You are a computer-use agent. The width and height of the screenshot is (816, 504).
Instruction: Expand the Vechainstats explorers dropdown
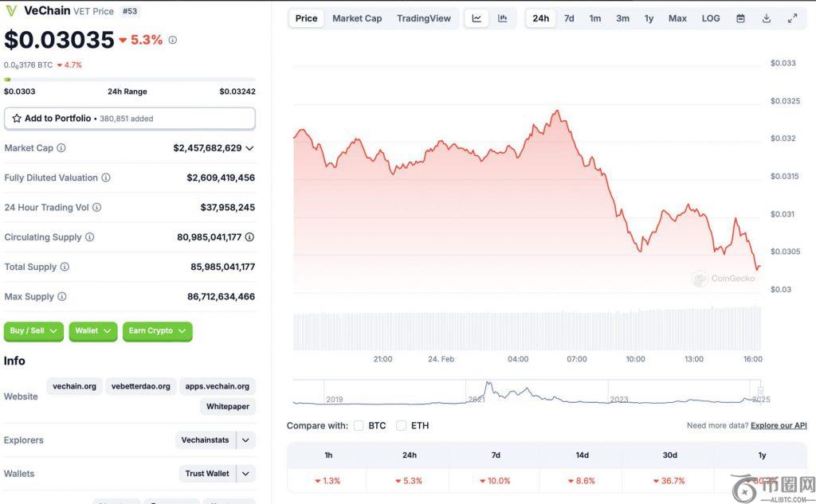246,440
